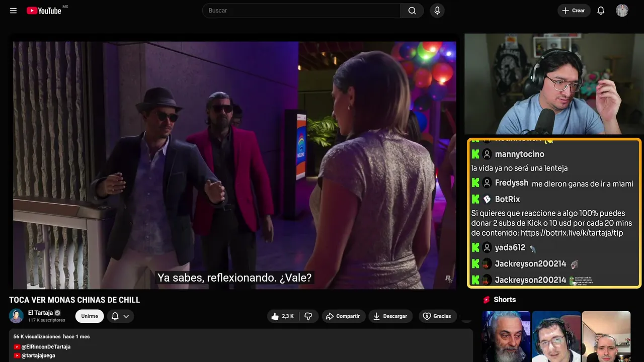Like the video with 2,3 K likes
The height and width of the screenshot is (362, 644).
tap(282, 316)
